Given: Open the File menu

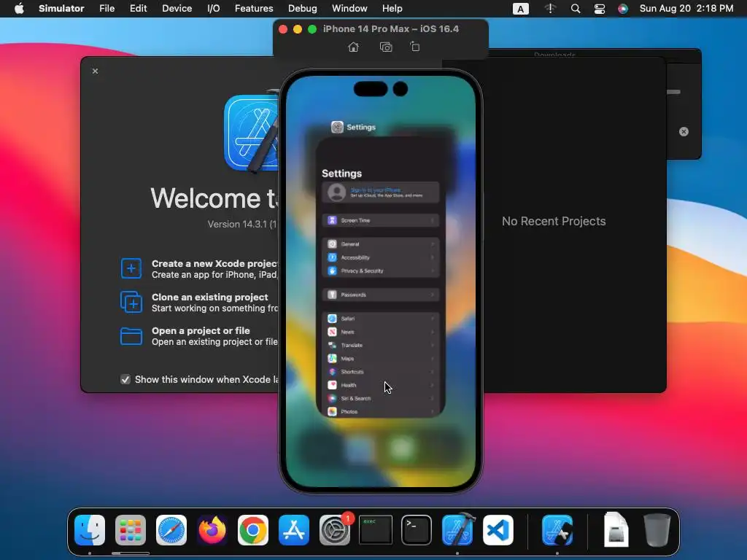Looking at the screenshot, I should point(107,9).
